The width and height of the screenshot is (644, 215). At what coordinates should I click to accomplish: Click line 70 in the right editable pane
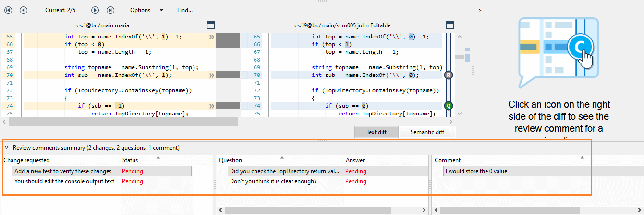(365, 75)
